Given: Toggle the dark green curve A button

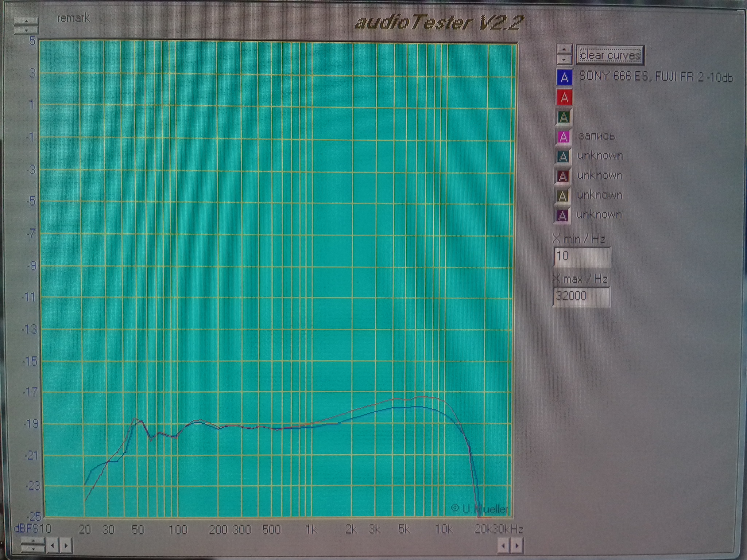Looking at the screenshot, I should (x=564, y=117).
